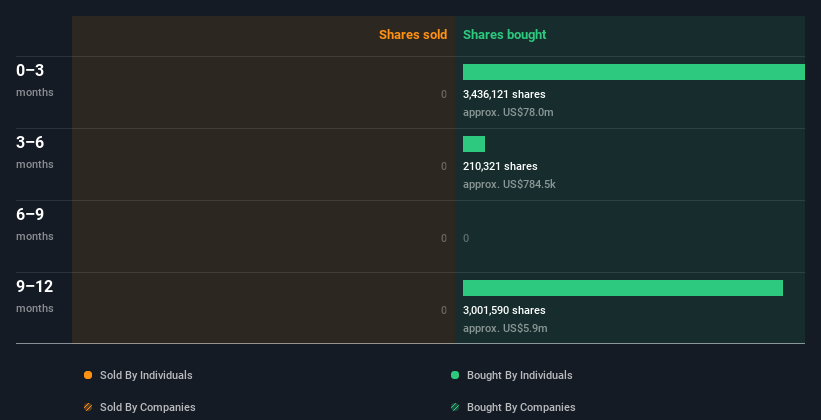821x420 pixels.
Task: Click 'approx. US$78.0m' text
Action: point(508,112)
